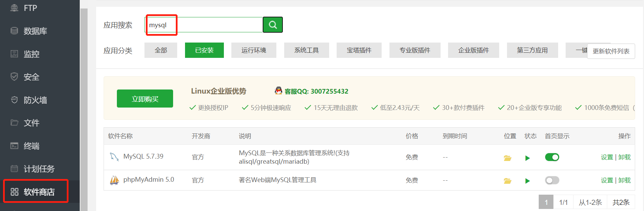
Task: Open 计划任务 in the sidebar
Action: pos(39,169)
